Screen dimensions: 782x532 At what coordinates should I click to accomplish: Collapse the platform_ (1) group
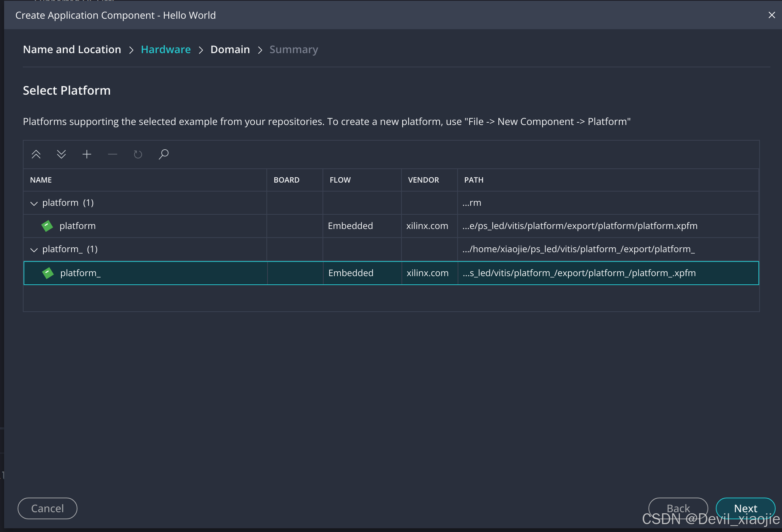[x=34, y=250]
